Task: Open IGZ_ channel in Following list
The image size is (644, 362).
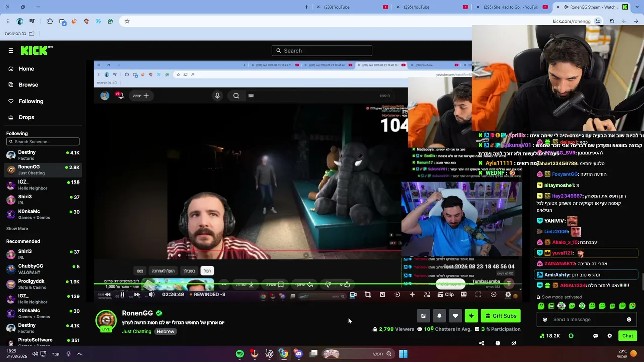Action: (x=43, y=185)
